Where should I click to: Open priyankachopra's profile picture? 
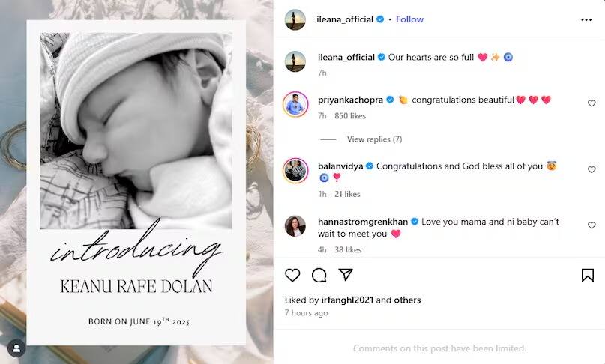(x=295, y=104)
